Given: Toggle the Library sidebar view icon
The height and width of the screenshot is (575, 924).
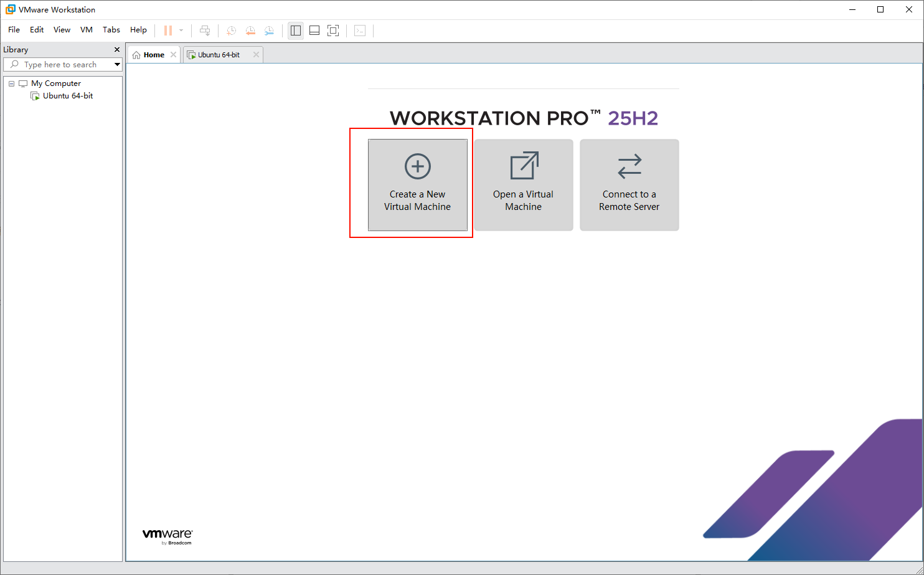Looking at the screenshot, I should pyautogui.click(x=296, y=31).
